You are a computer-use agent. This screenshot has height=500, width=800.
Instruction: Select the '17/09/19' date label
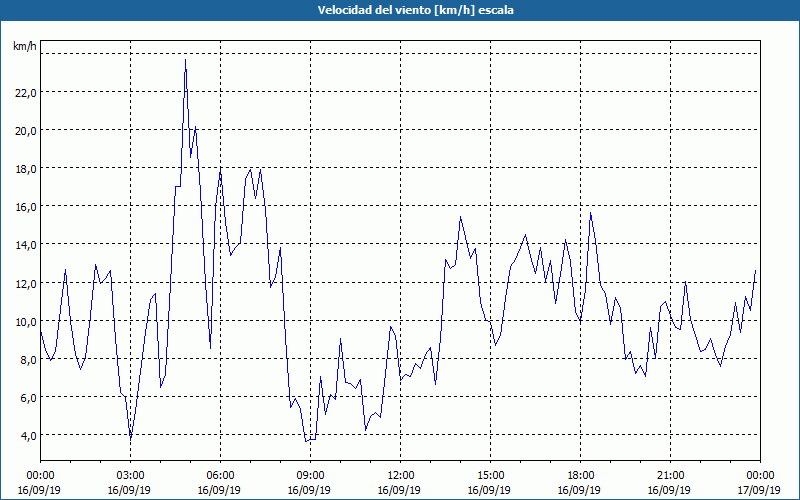tap(759, 490)
